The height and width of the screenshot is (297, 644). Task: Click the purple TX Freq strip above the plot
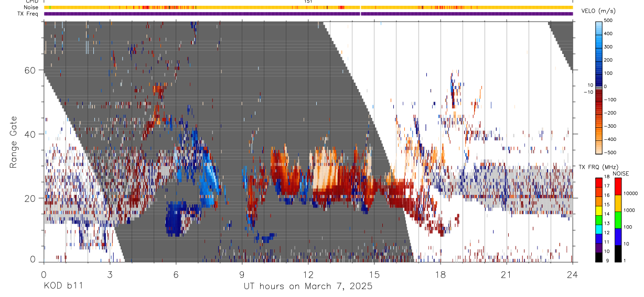click(308, 14)
